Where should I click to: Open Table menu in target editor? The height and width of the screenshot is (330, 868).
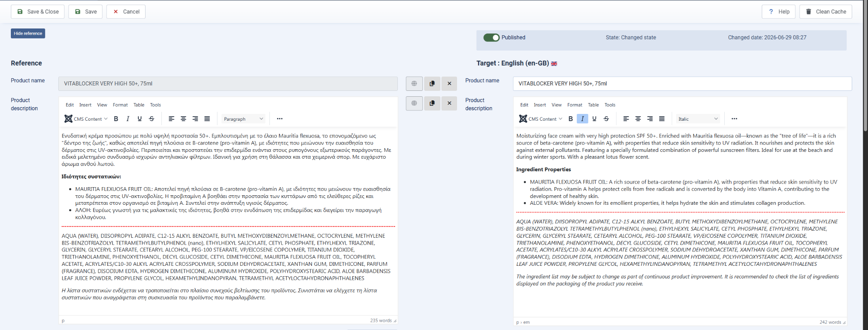(x=593, y=105)
